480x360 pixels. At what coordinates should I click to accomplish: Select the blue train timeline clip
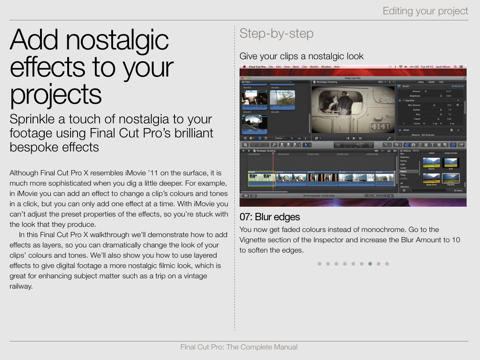[x=357, y=179]
